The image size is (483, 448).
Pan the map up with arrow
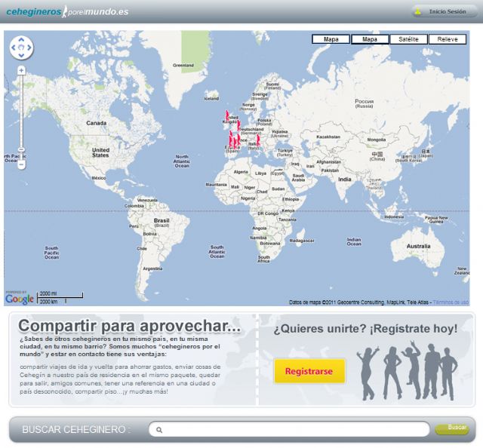21,41
